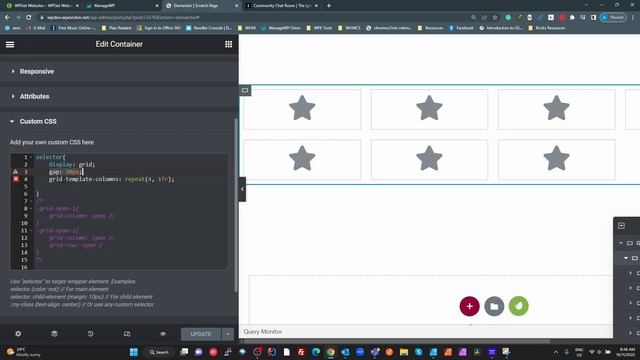Open the History panel icon
Image resolution: width=640 pixels, height=360 pixels.
tap(90, 334)
